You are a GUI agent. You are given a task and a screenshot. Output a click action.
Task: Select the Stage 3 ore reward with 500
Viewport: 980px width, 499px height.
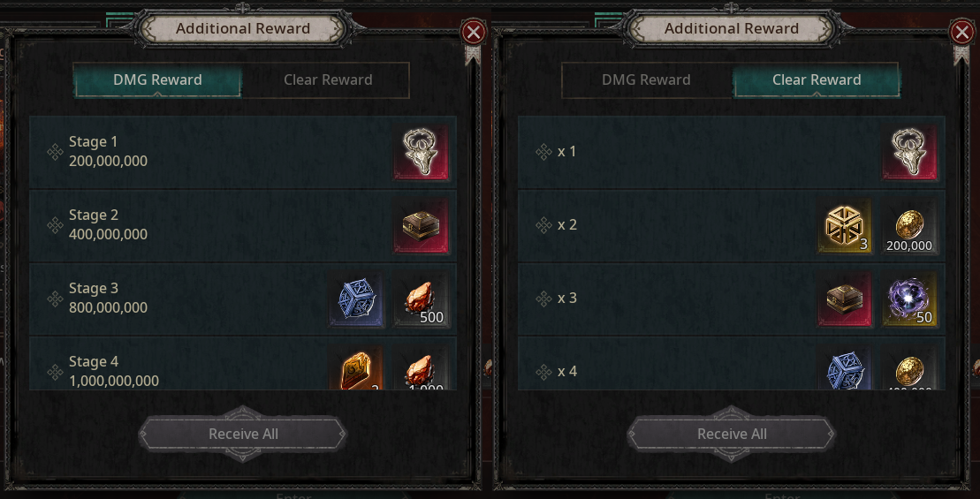point(422,299)
